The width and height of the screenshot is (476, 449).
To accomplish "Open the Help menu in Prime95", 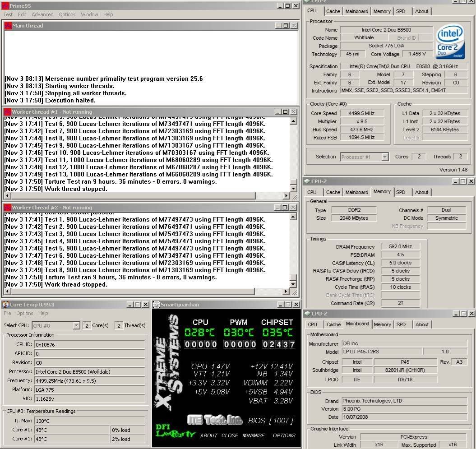I will coord(108,14).
